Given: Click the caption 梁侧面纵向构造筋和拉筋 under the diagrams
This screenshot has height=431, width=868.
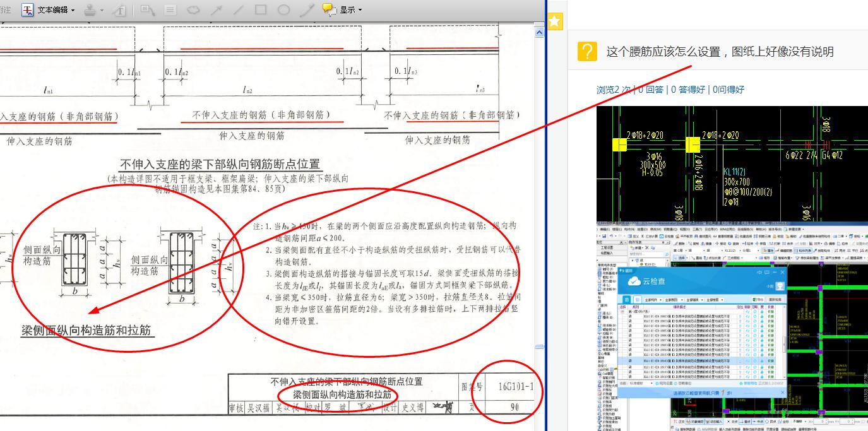Looking at the screenshot, I should (86, 329).
